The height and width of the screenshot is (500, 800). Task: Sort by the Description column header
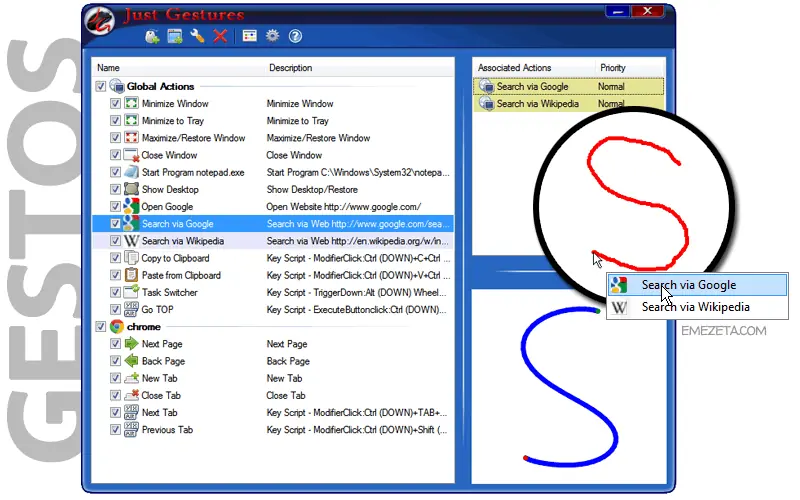(290, 68)
